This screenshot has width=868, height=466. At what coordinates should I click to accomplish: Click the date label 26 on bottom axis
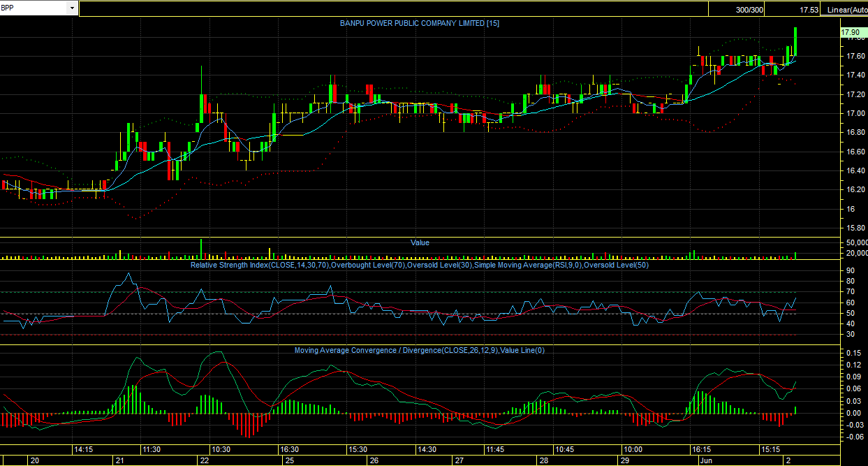click(374, 461)
